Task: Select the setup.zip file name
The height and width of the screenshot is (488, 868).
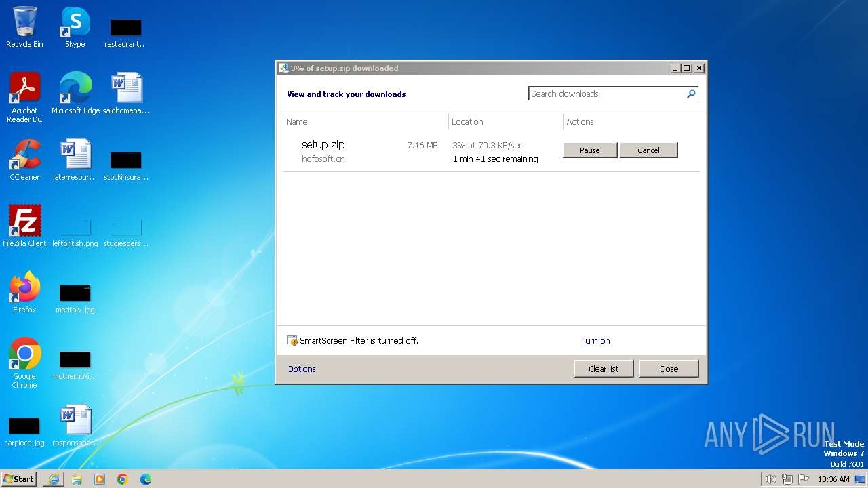Action: pos(323,144)
